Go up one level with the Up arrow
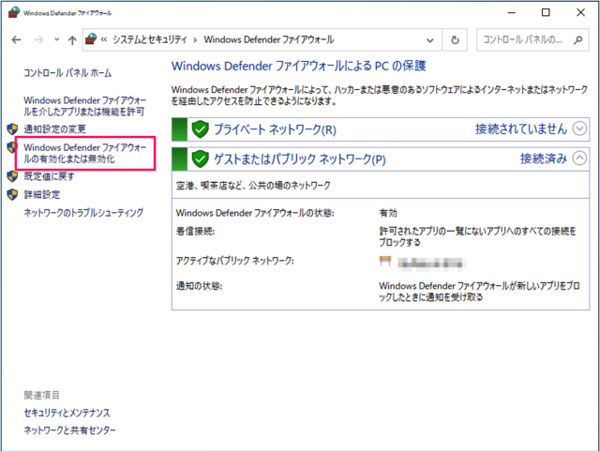This screenshot has height=452, width=600. pos(72,41)
